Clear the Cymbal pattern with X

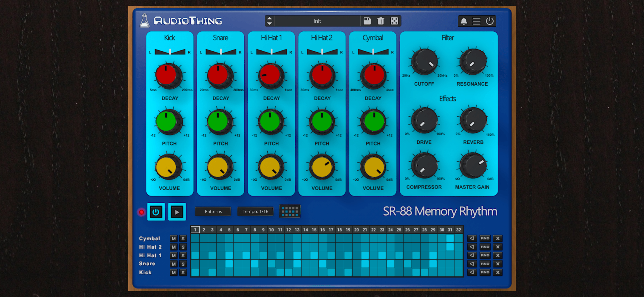[498, 238]
